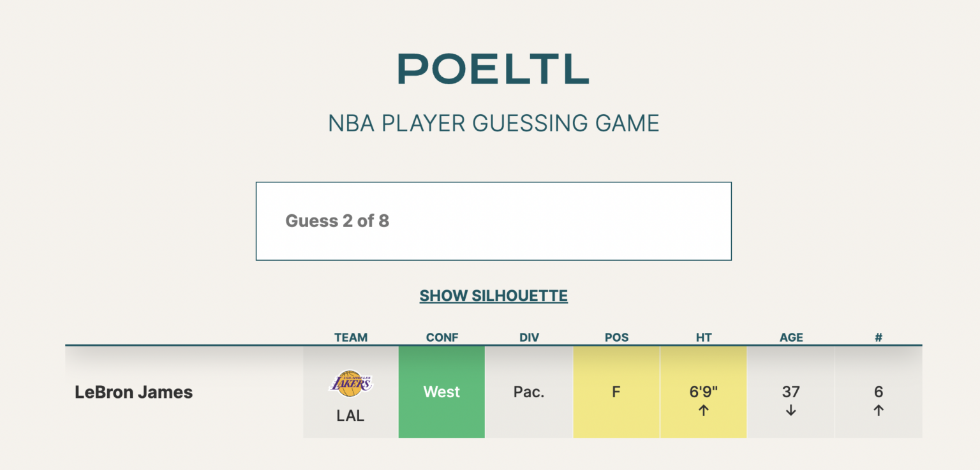Click the upward arrow under jersey number 6
The height and width of the screenshot is (470, 980).
(879, 410)
